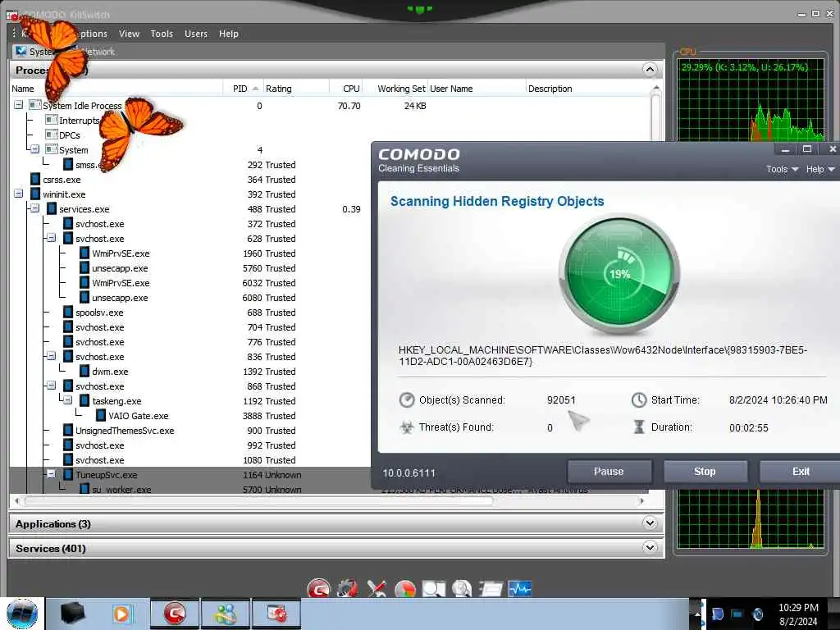Click the file folder icon in KillSwitch dock
840x630 pixels.
(491, 589)
